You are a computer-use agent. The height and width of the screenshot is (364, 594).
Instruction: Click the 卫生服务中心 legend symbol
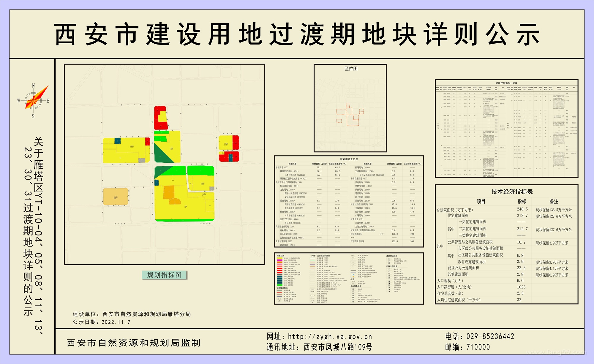click(x=353, y=297)
